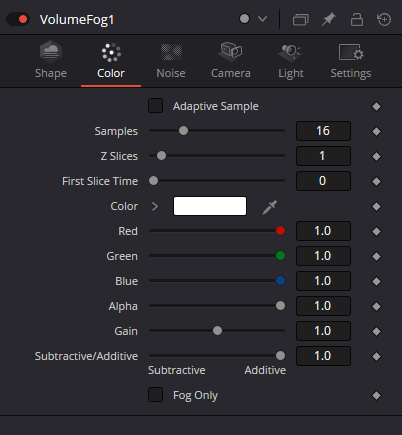The image size is (402, 435).
Task: Click the tile color dot in header
Action: coord(244,19)
